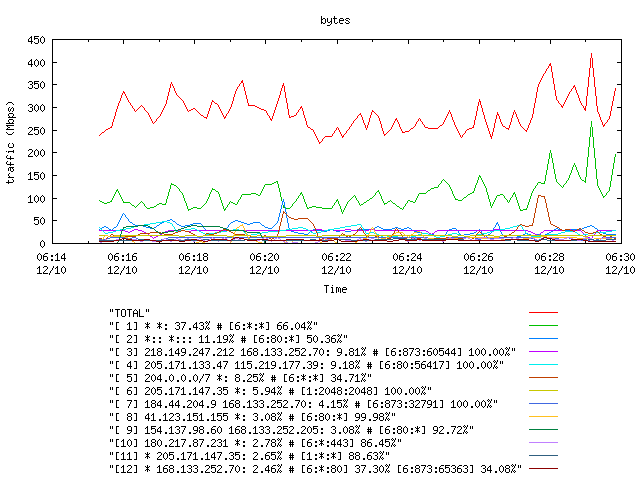
Task: Click the "bytes" chart title
Action: click(x=335, y=20)
